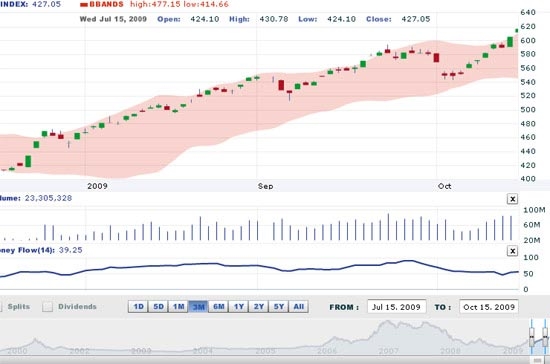550x364 pixels.
Task: Click the horizontal scrollbar thumb below the overview
Action: (x=537, y=360)
